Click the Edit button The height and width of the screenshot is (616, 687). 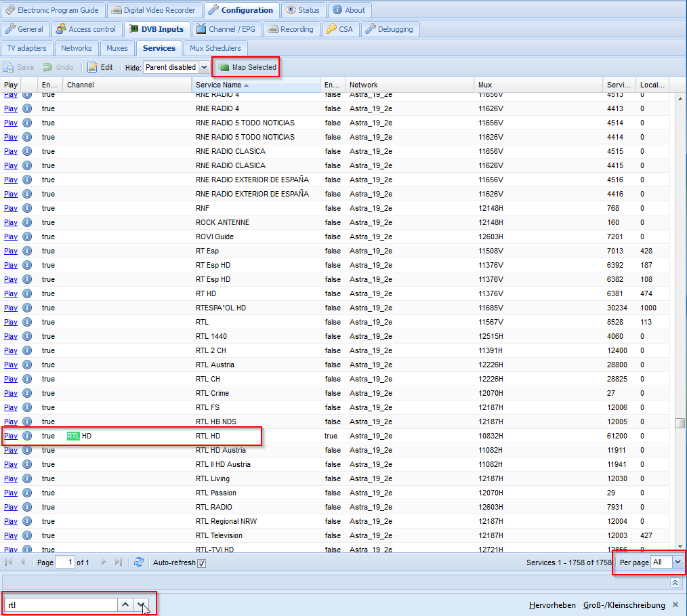(x=100, y=68)
